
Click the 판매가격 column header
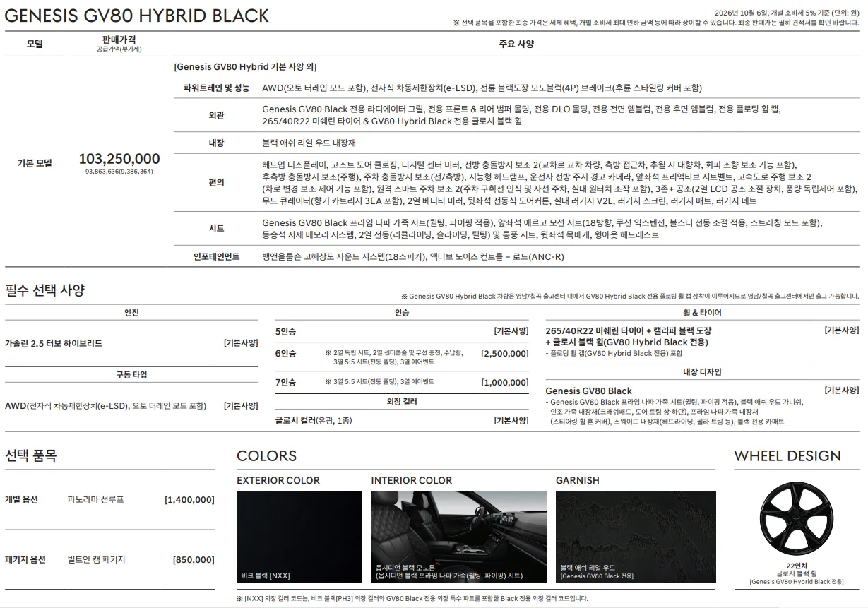coord(119,40)
